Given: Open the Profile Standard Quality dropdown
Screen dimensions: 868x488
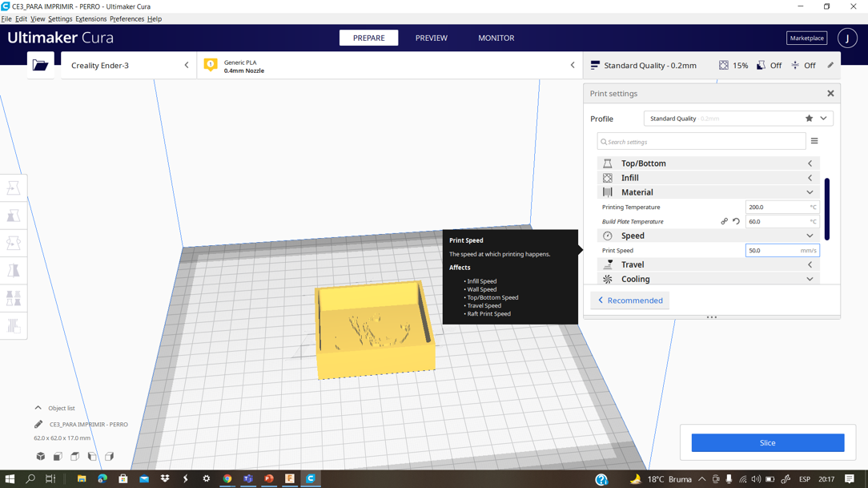Looking at the screenshot, I should pos(738,119).
